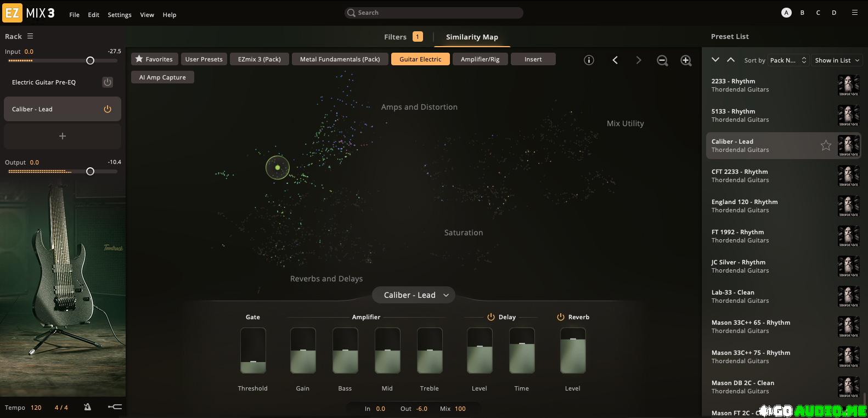The height and width of the screenshot is (418, 868).
Task: Click the Mix value 100
Action: (x=460, y=409)
